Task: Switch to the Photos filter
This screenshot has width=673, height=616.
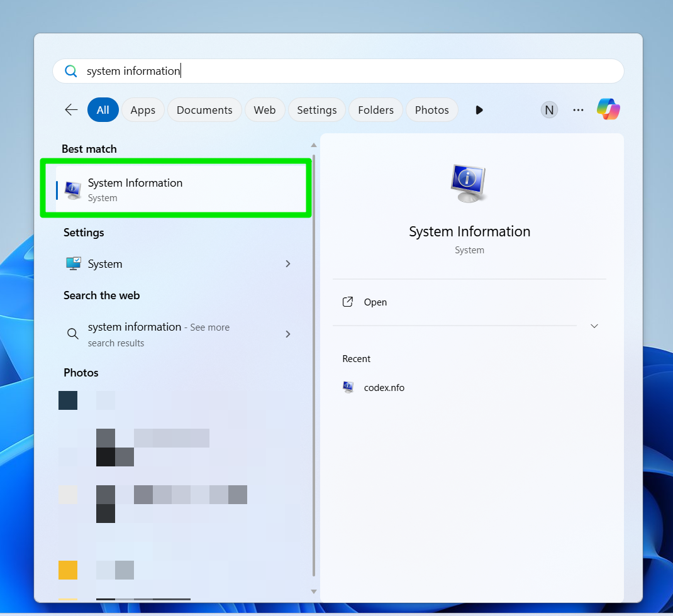Action: 431,110
